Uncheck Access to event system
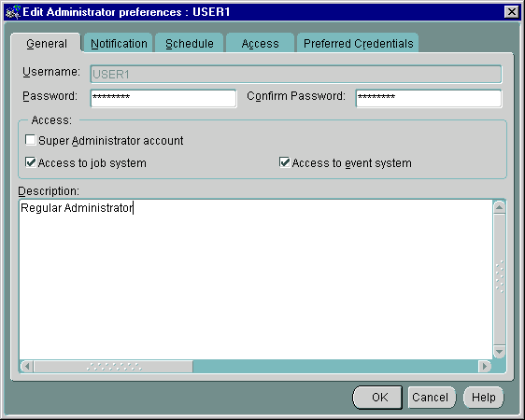 pos(285,162)
